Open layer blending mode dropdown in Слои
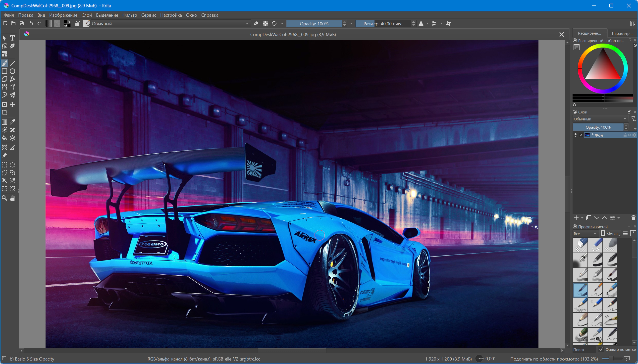Viewport: 638px width, 364px height. (x=600, y=119)
